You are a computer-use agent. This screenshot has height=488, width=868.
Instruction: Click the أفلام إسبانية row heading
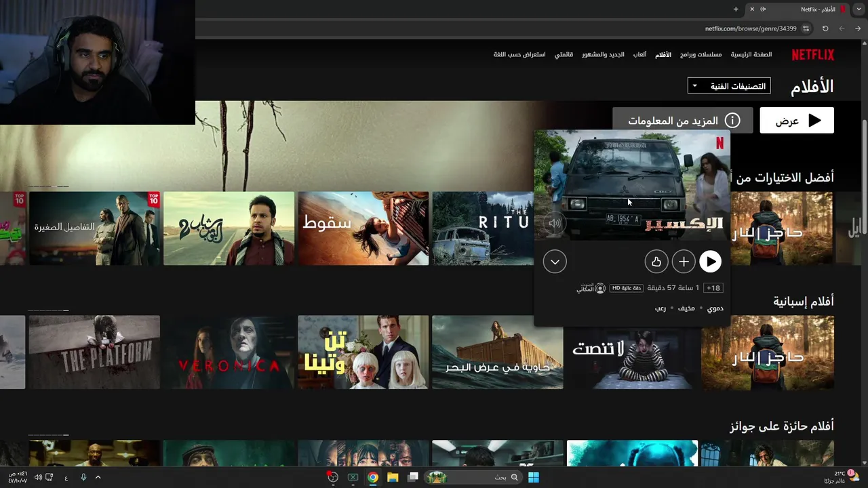[804, 301]
